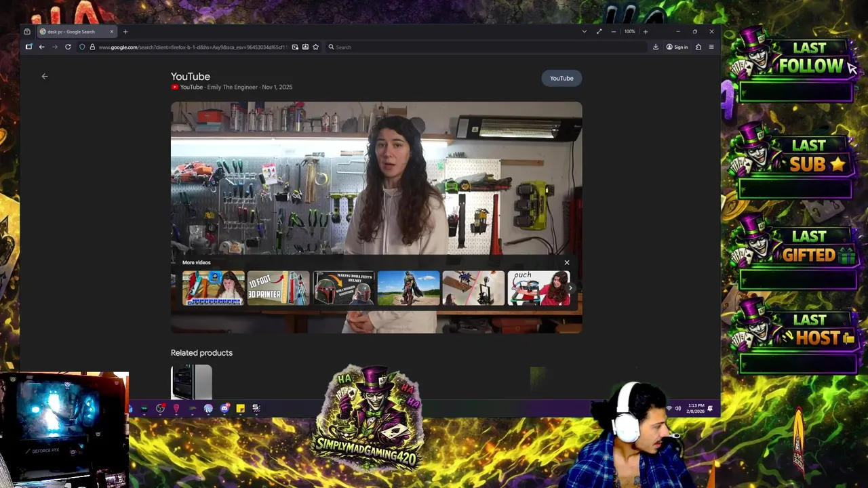Image resolution: width=868 pixels, height=488 pixels.
Task: Select the desk pc - Google Search tab
Action: click(x=77, y=32)
